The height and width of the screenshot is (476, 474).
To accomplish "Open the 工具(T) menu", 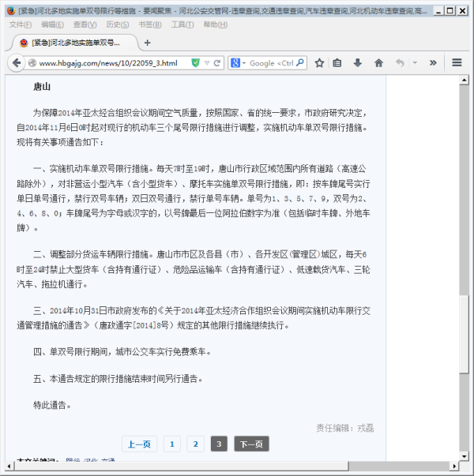I will [x=182, y=24].
